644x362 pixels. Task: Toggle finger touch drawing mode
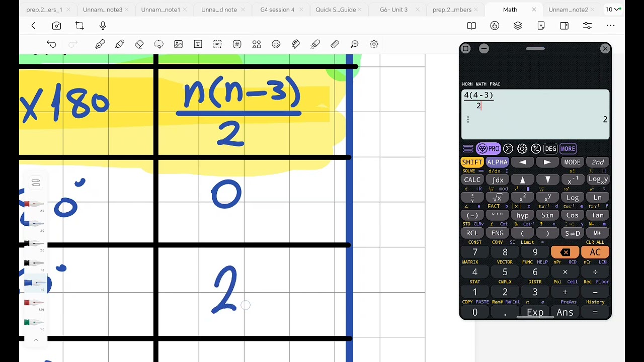(x=495, y=26)
